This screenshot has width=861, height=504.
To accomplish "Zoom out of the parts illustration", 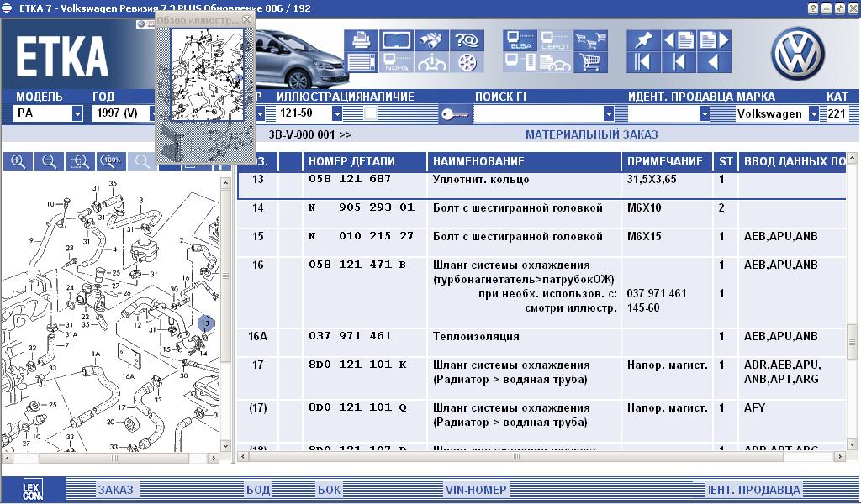I will (50, 161).
